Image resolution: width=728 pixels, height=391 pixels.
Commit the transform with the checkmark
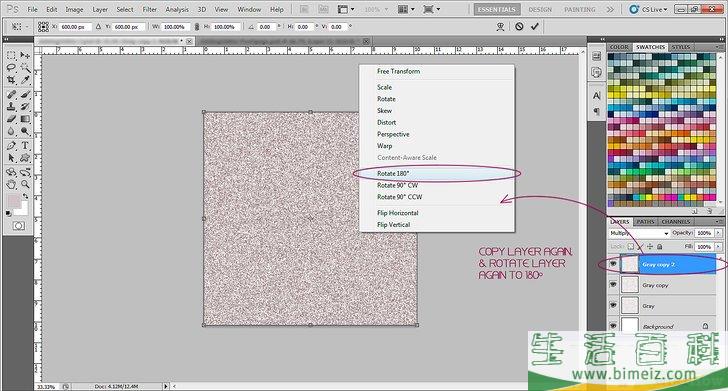[x=535, y=26]
